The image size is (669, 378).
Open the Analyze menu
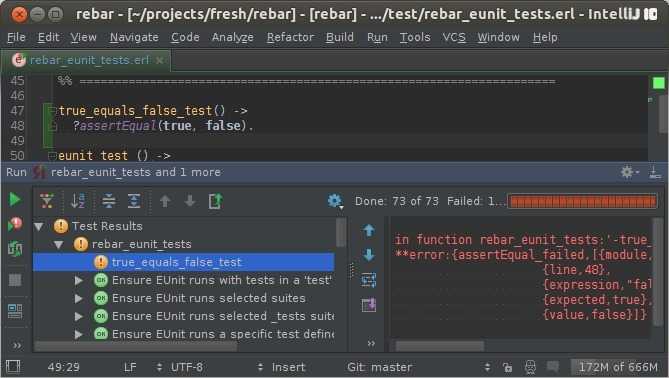pyautogui.click(x=233, y=38)
